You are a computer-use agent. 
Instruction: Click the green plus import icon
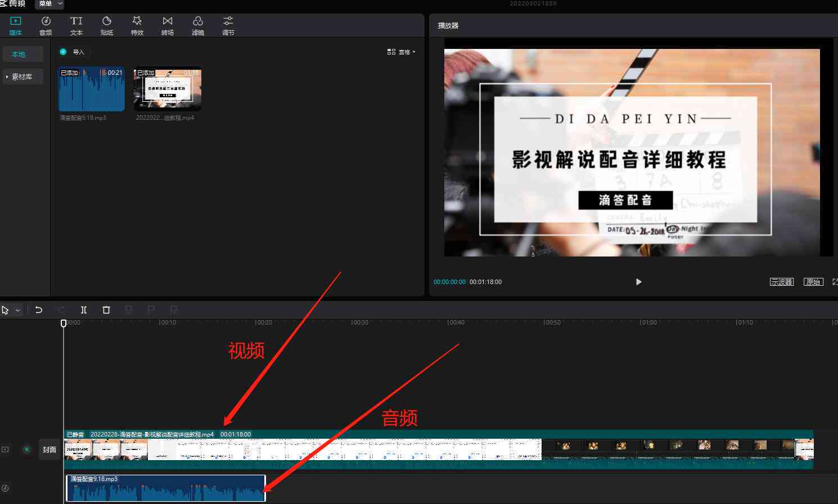[63, 52]
